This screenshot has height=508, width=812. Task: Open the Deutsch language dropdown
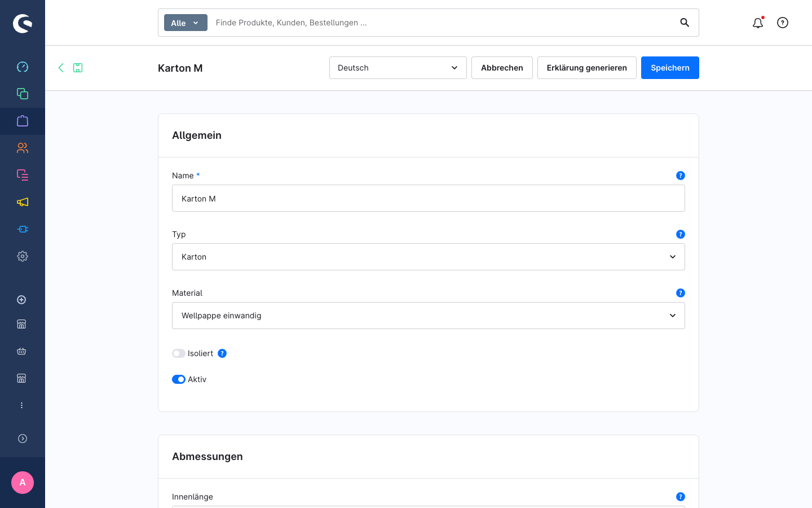click(398, 68)
